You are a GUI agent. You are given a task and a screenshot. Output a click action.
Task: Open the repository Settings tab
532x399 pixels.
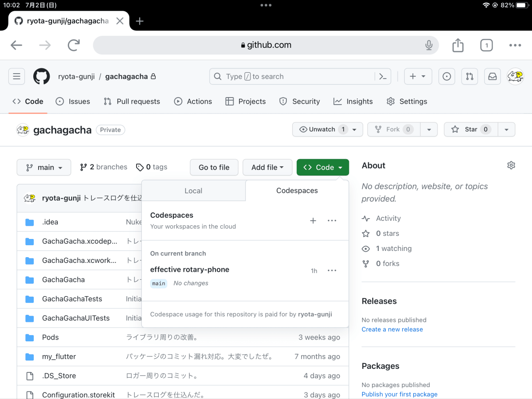click(x=407, y=102)
